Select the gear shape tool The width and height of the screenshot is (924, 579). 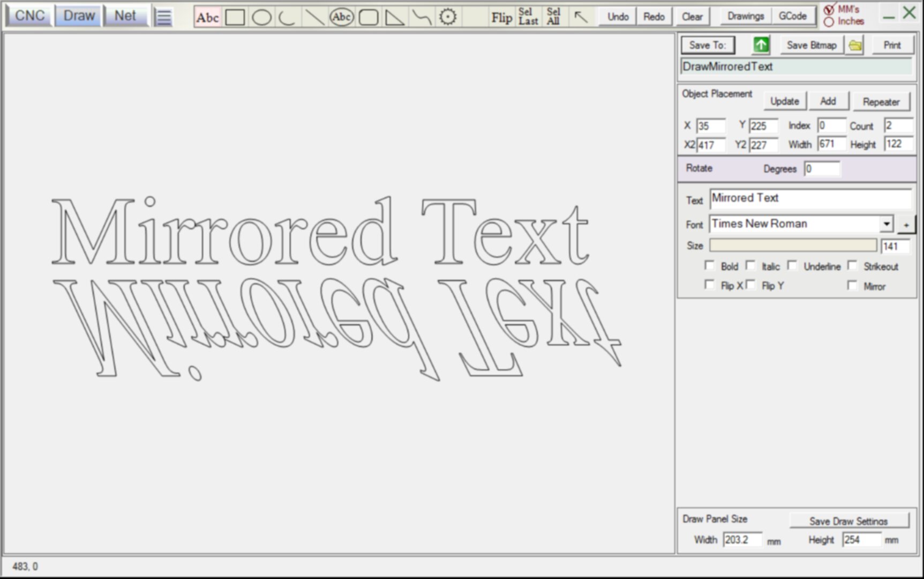click(x=448, y=17)
